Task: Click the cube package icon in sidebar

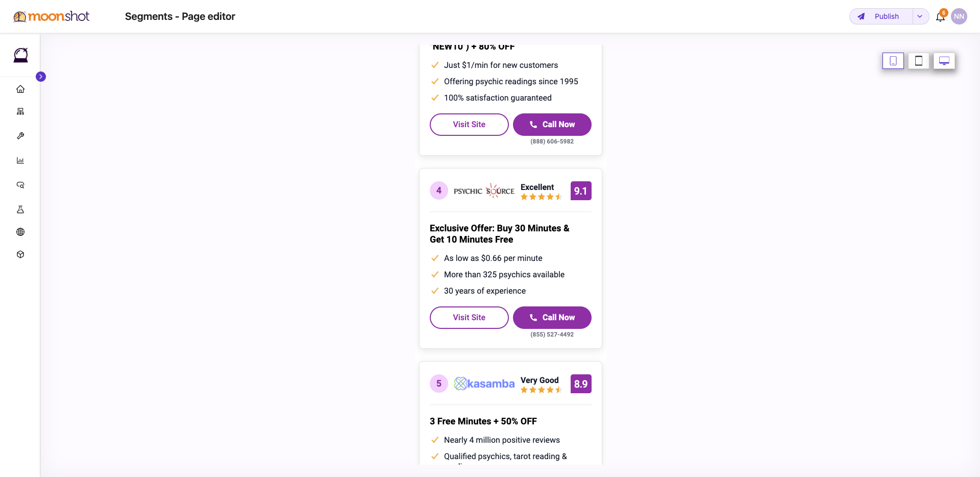Action: [x=20, y=254]
